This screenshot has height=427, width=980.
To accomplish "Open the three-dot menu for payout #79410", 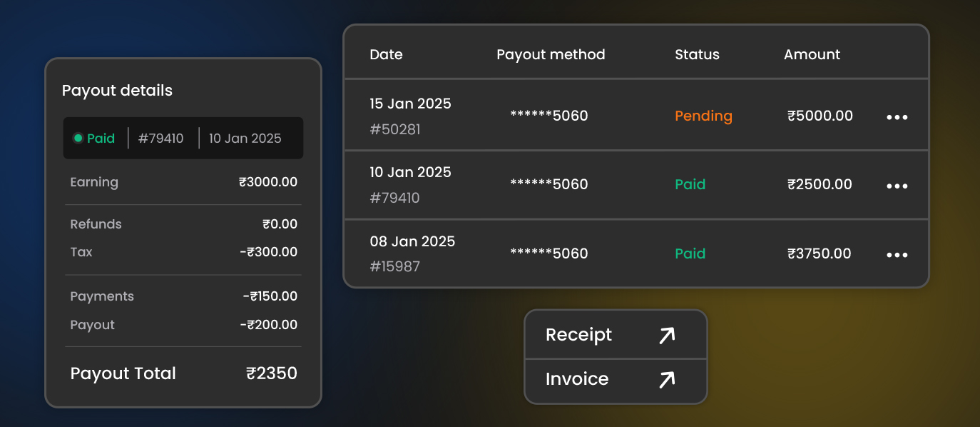I will [x=897, y=186].
